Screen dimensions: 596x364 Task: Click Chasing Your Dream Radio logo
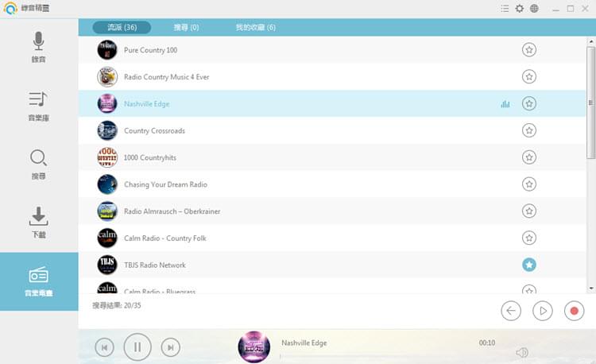tap(107, 184)
